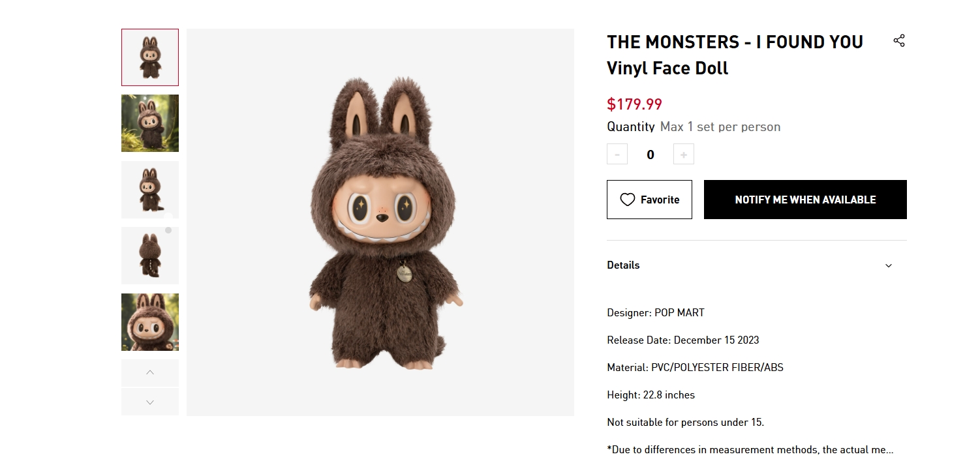Click Notify Me When Available button

point(805,200)
